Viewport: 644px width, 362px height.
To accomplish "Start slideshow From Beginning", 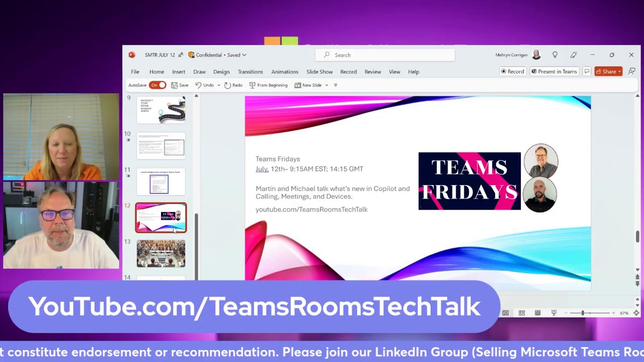I will pyautogui.click(x=268, y=85).
